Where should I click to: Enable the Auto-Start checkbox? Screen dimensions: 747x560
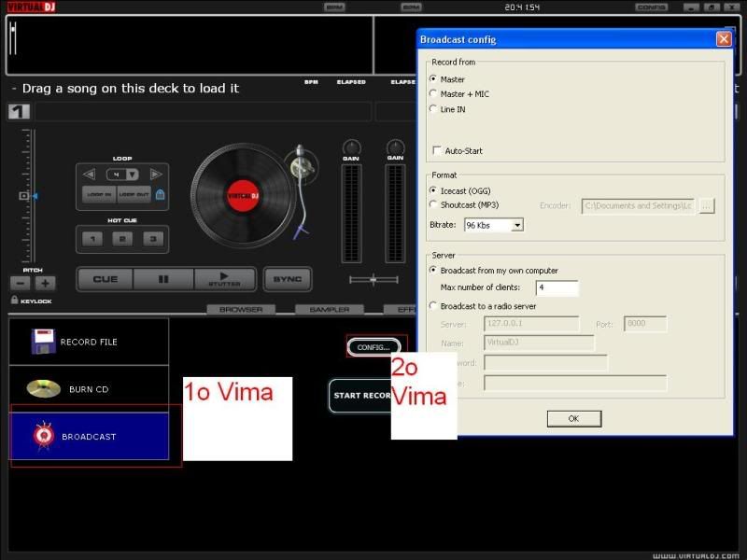click(x=436, y=150)
